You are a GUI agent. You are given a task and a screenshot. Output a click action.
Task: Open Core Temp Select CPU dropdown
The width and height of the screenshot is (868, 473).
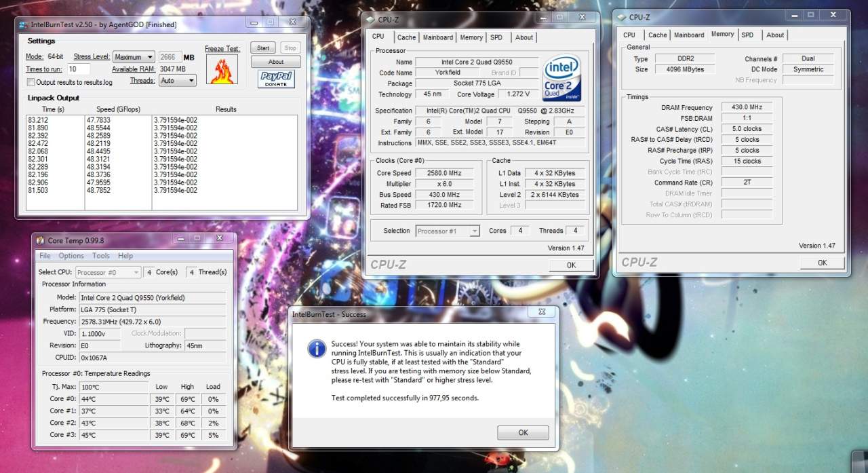pos(108,272)
